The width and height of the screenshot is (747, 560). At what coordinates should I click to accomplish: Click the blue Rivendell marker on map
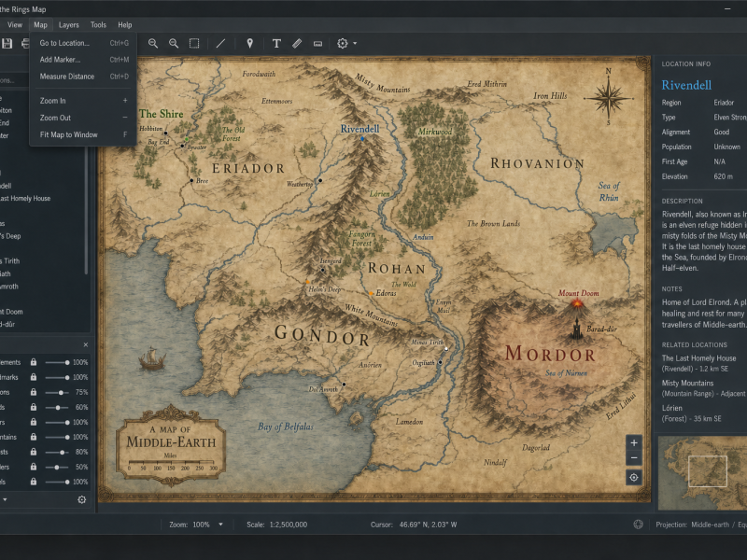tap(362, 139)
